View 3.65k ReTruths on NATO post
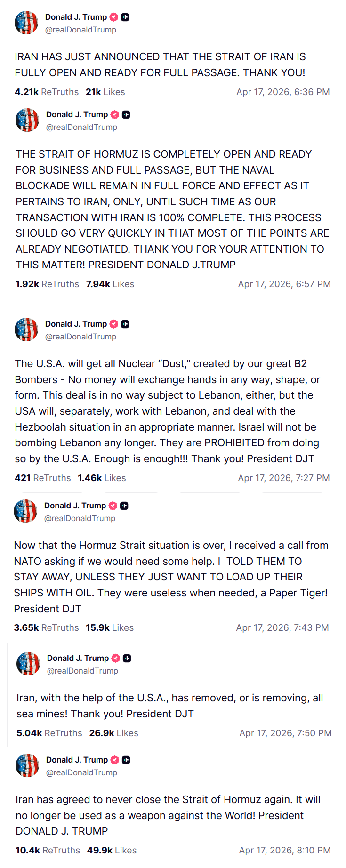 pyautogui.click(x=46, y=627)
